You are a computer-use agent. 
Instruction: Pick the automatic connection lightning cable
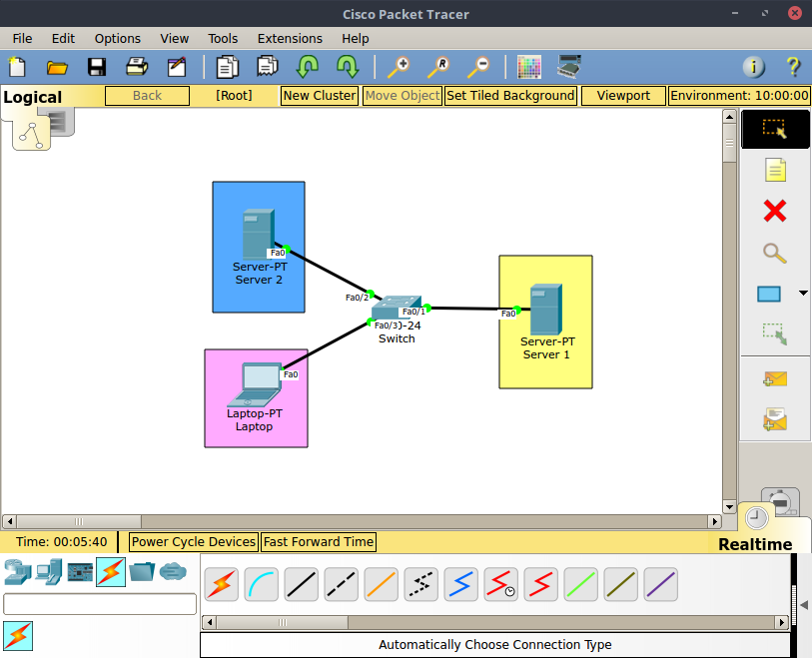(221, 584)
